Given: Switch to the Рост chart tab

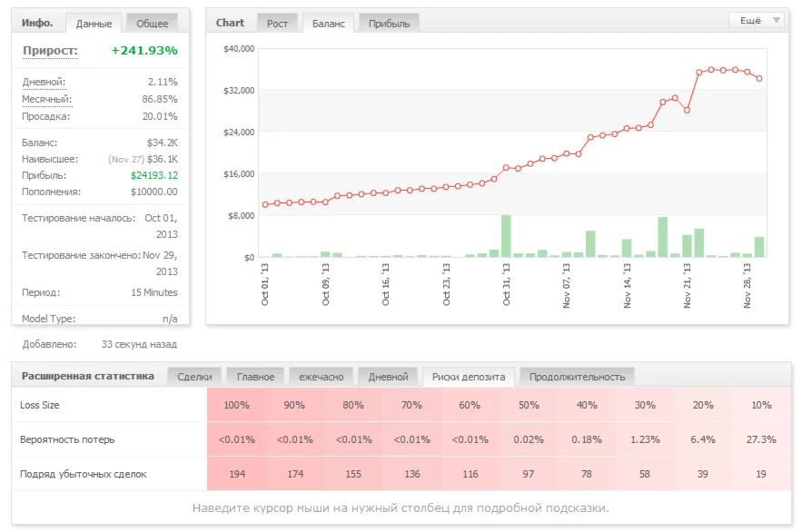Looking at the screenshot, I should 277,24.
